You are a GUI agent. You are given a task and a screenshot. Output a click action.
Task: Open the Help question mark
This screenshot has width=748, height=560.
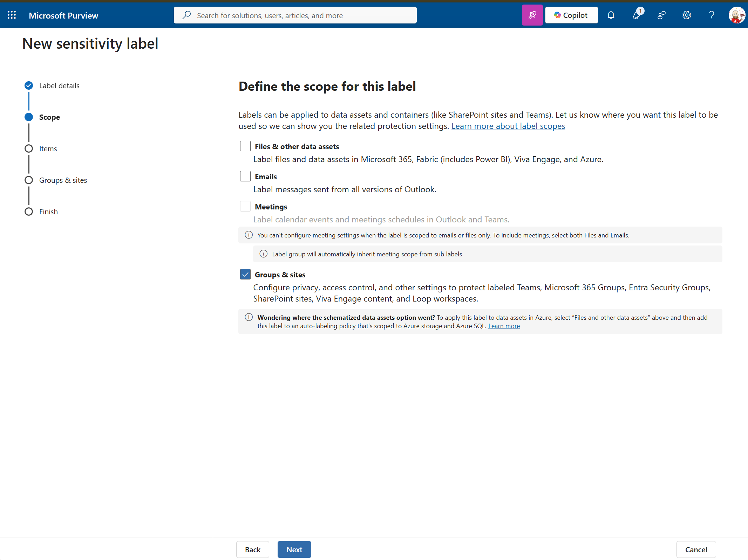(712, 15)
